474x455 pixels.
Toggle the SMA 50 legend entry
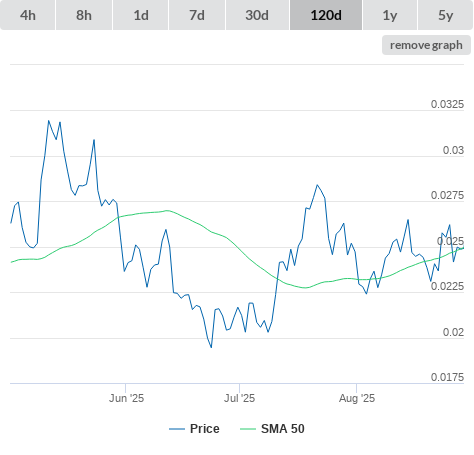[x=283, y=429]
